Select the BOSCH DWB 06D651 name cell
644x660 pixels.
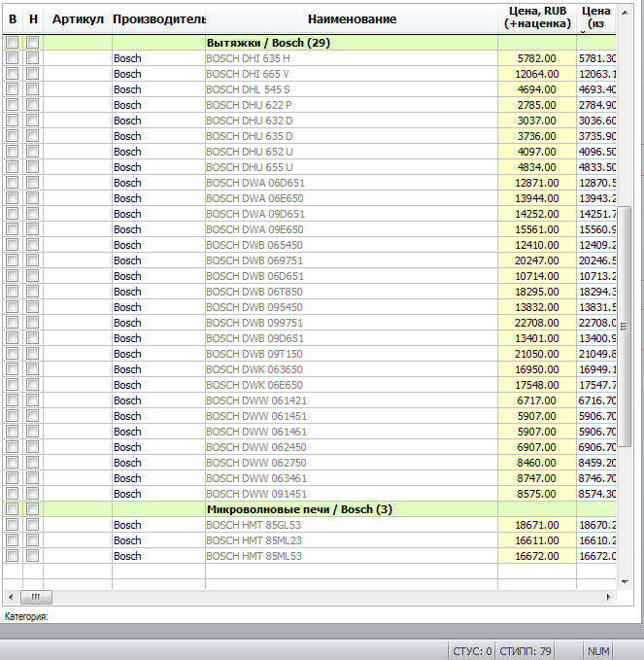point(352,276)
